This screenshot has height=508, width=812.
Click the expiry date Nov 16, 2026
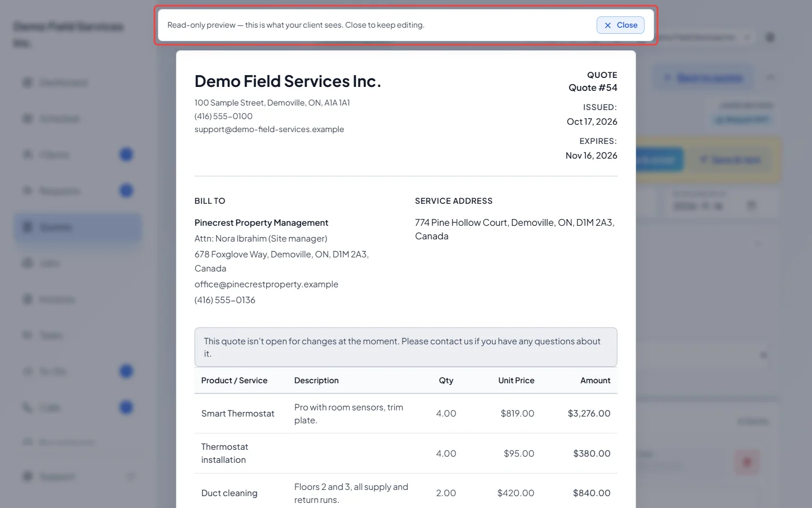pyautogui.click(x=592, y=155)
